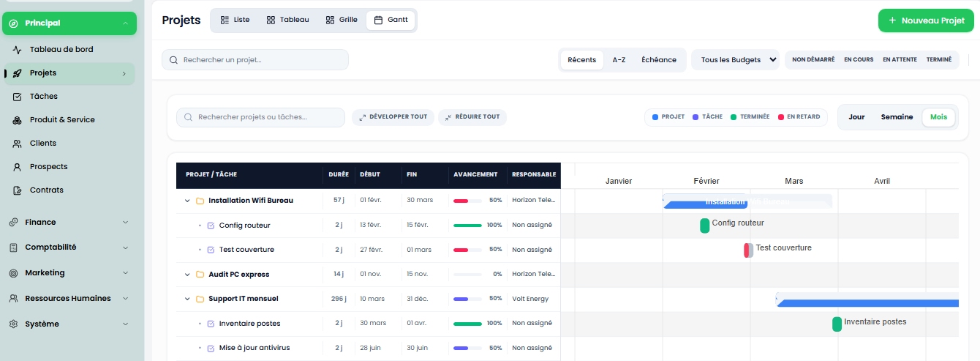This screenshot has width=980, height=361.
Task: Click the plus icon on Nouveau Projet
Action: 892,21
